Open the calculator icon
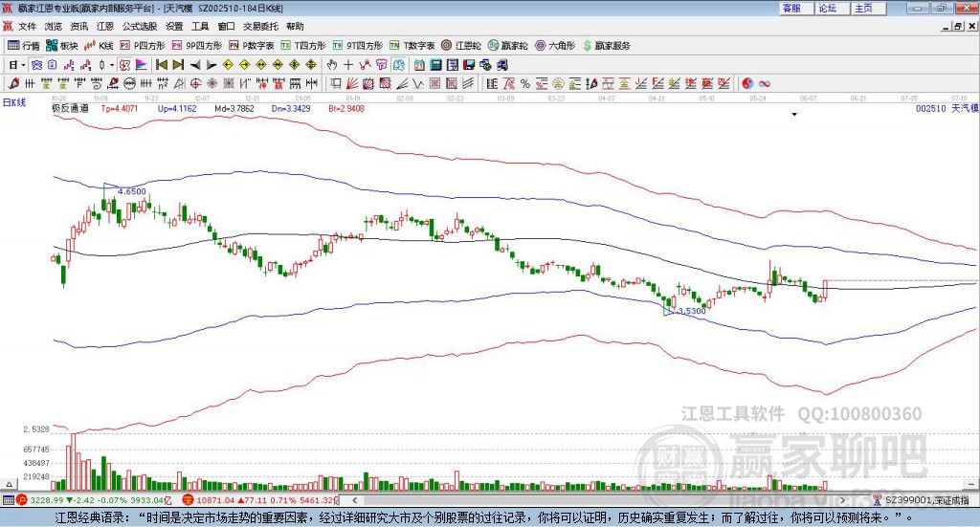This screenshot has width=980, height=527. pyautogui.click(x=435, y=65)
